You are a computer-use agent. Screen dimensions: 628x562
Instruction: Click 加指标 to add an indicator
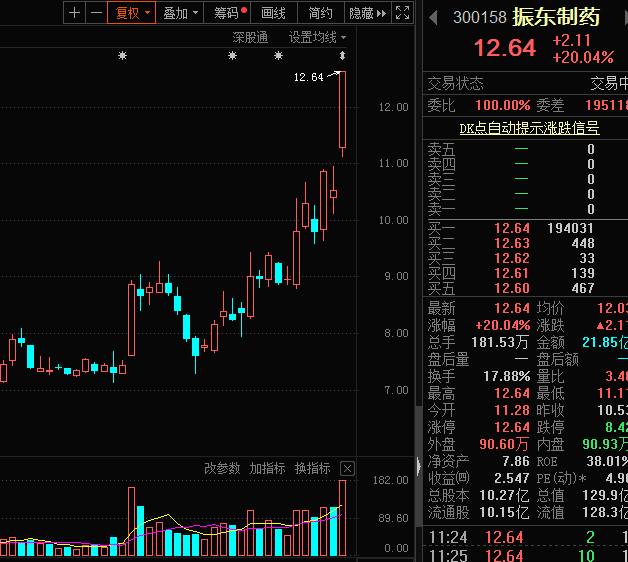coord(267,468)
